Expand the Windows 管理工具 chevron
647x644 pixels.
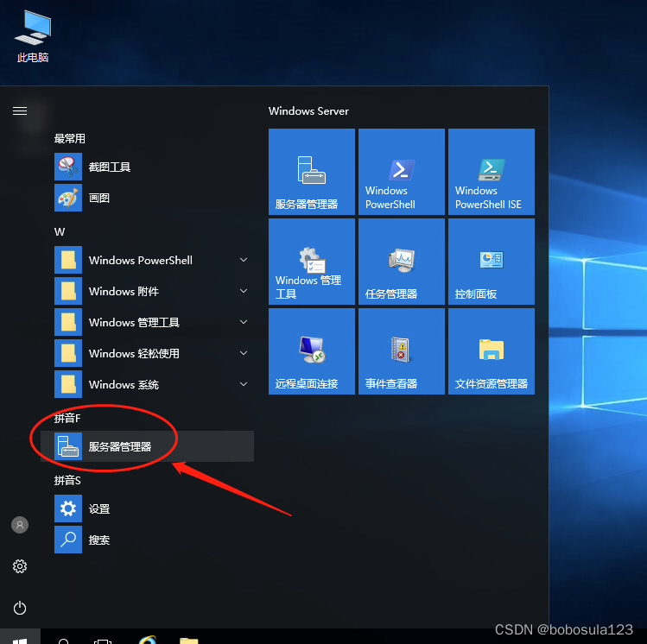[x=244, y=322]
